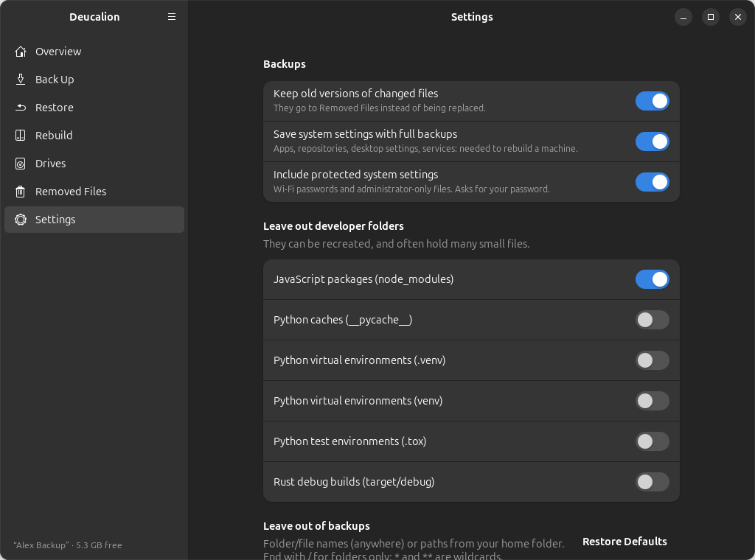The width and height of the screenshot is (755, 560).
Task: Turn off Include protected system settings
Action: click(652, 182)
